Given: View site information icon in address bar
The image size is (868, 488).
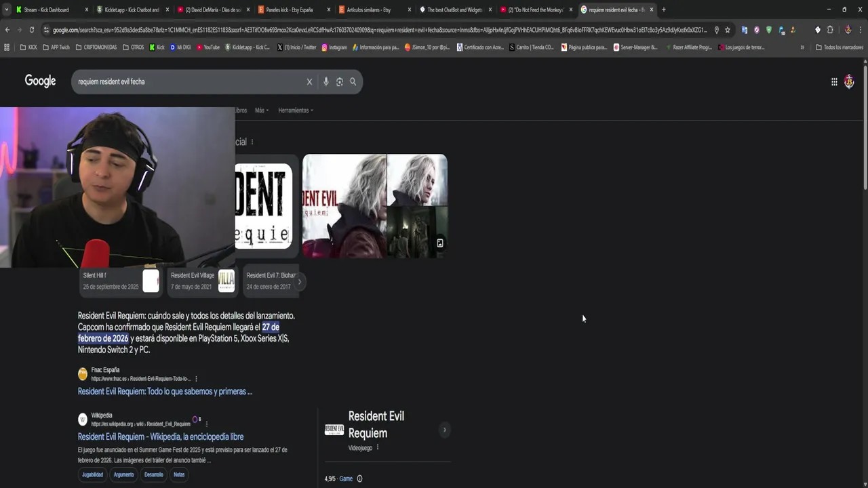Looking at the screenshot, I should (46, 30).
